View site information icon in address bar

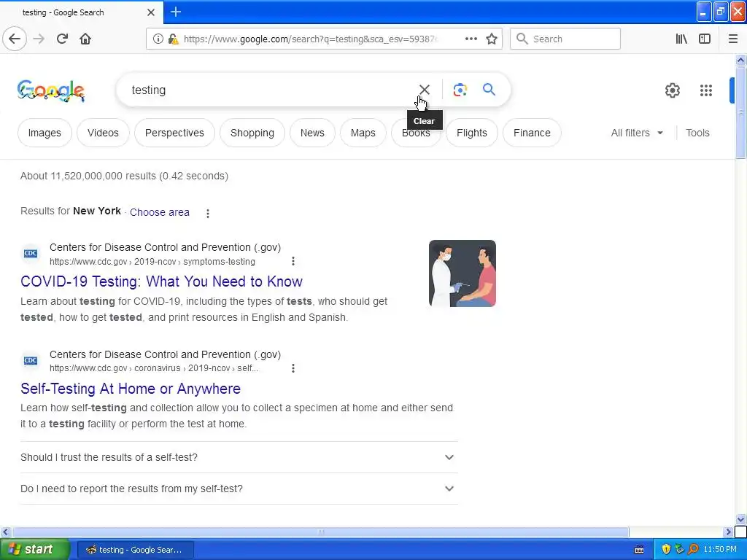[158, 39]
